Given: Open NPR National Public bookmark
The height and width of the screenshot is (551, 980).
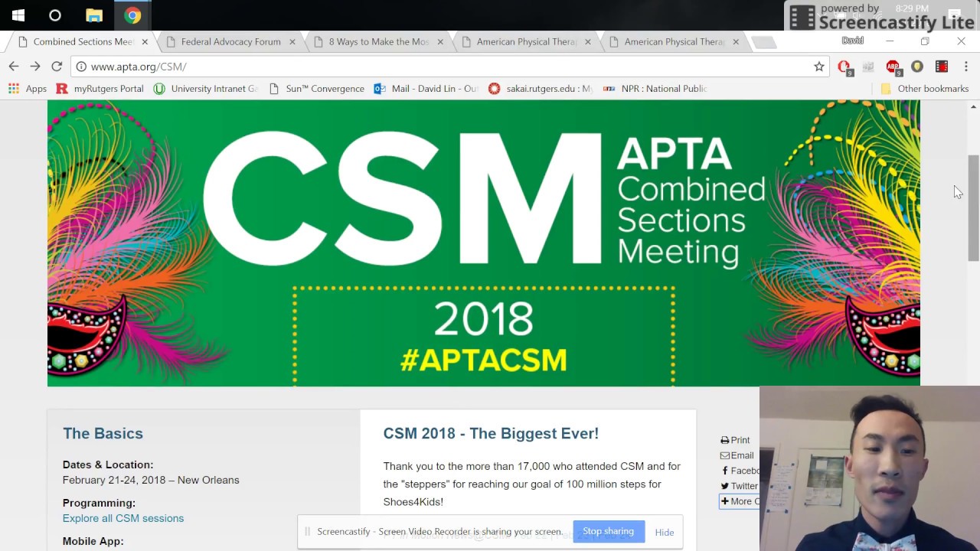Looking at the screenshot, I should pos(655,89).
